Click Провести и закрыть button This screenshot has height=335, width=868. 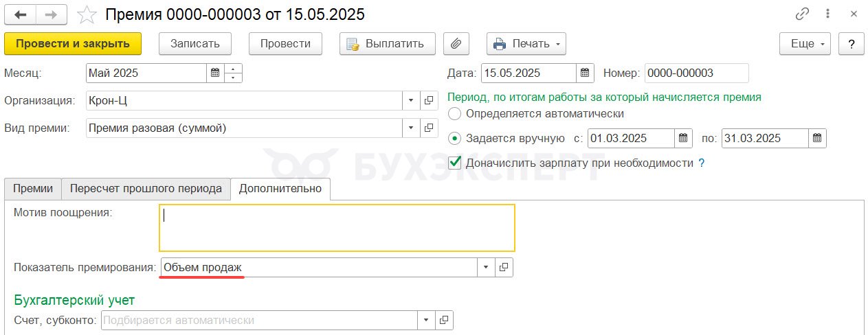pyautogui.click(x=73, y=44)
